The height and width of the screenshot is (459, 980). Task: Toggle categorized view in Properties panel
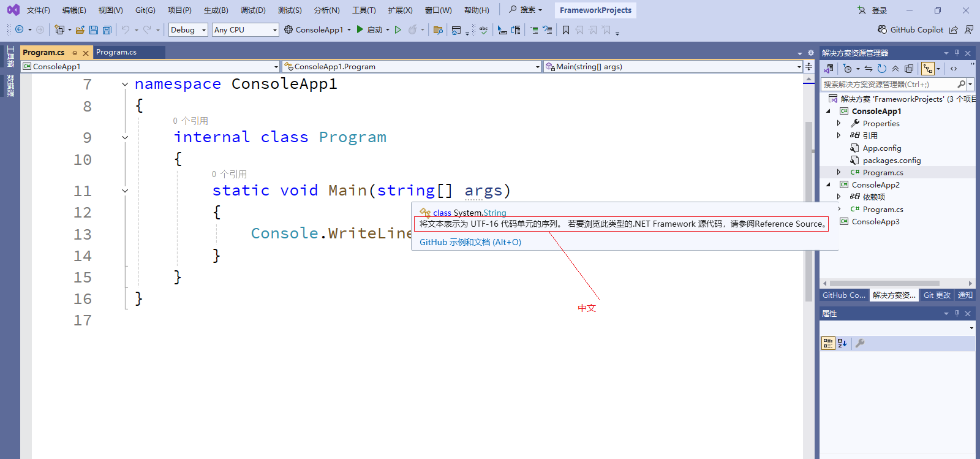[x=828, y=343]
